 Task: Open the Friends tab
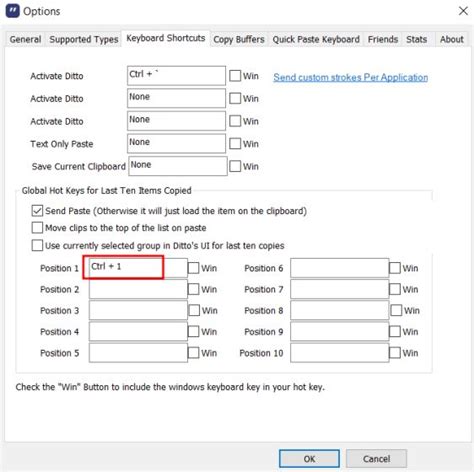click(383, 39)
